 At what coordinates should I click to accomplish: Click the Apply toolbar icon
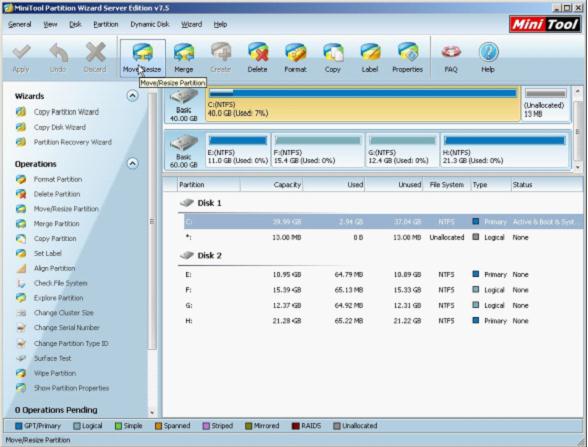coord(21,58)
